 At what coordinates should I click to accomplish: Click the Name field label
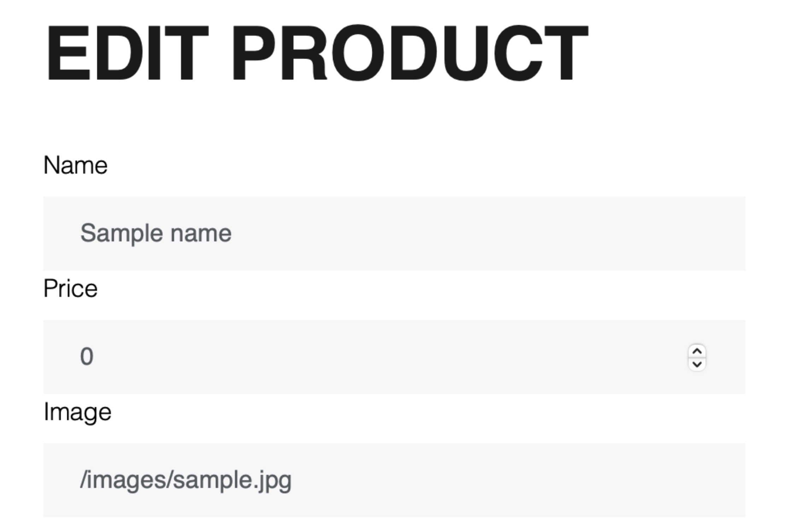pos(75,165)
